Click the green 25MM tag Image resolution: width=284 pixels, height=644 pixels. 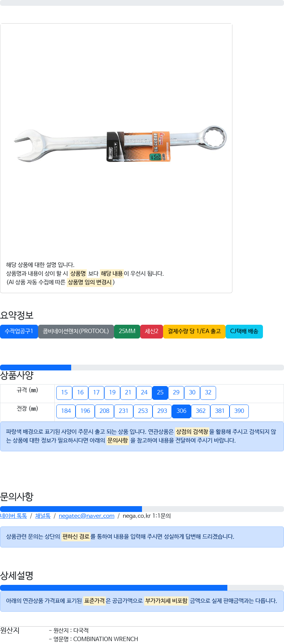(127, 331)
